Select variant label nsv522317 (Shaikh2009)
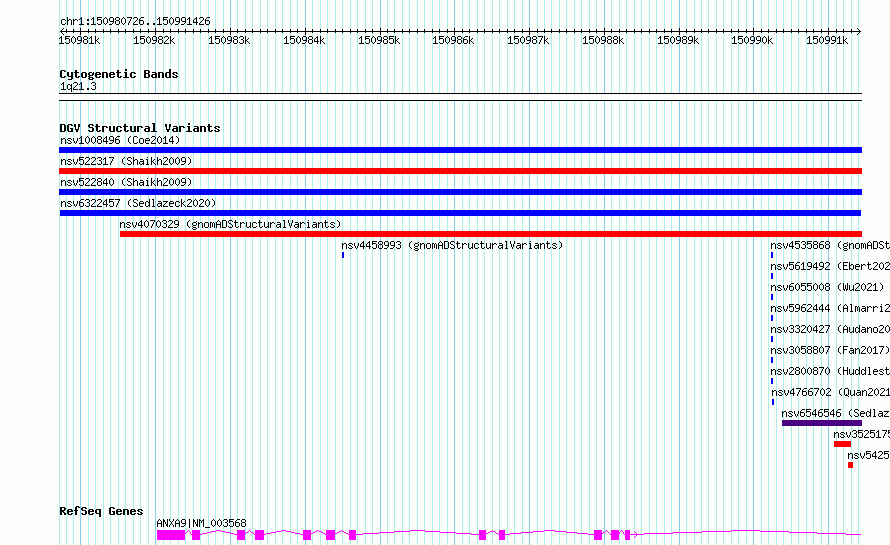Image resolution: width=890 pixels, height=545 pixels. click(x=126, y=161)
